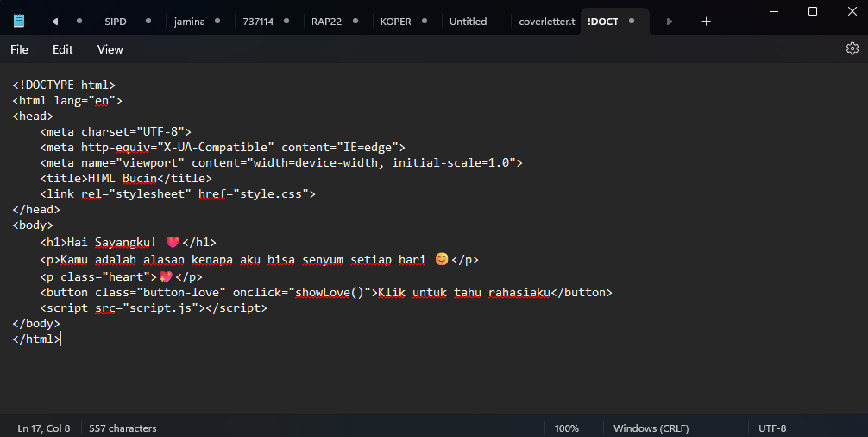Click the 557 characters count in status bar
The width and height of the screenshot is (868, 437).
123,428
